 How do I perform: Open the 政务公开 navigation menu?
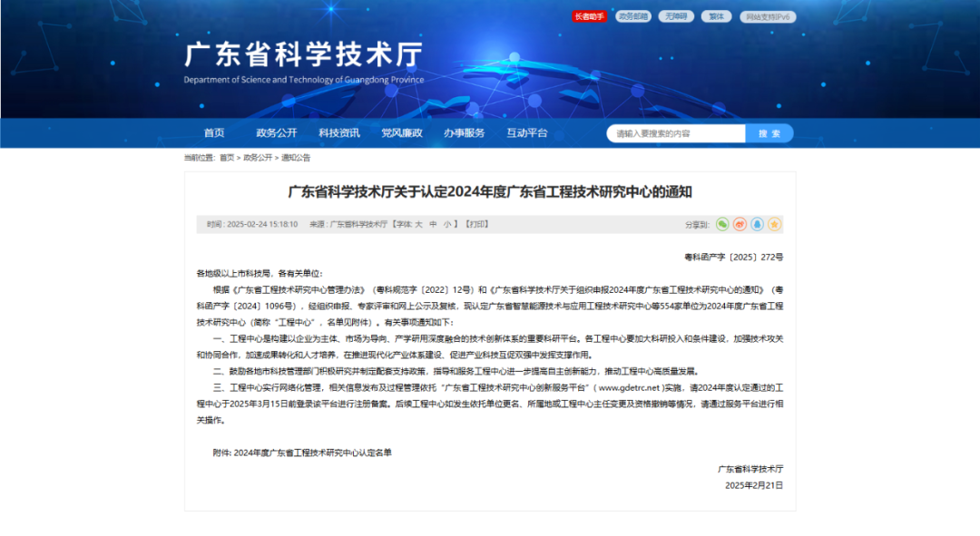click(x=275, y=132)
